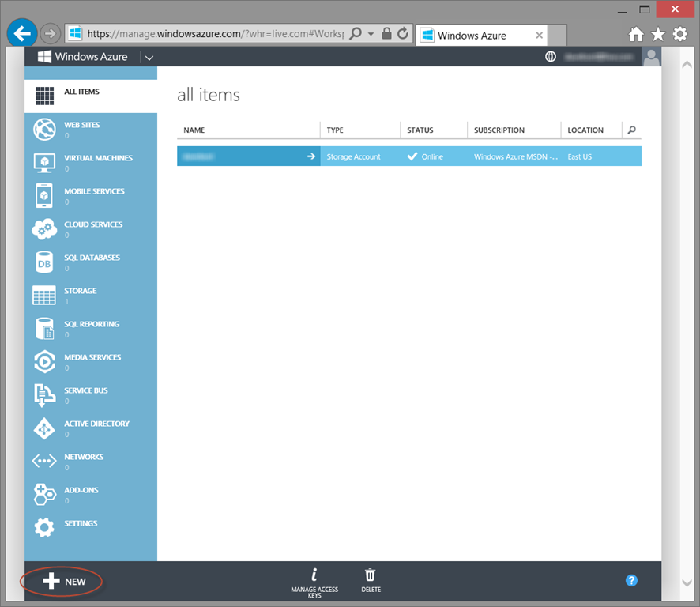Viewport: 700px width, 607px height.
Task: Open the browser home icon
Action: click(636, 34)
